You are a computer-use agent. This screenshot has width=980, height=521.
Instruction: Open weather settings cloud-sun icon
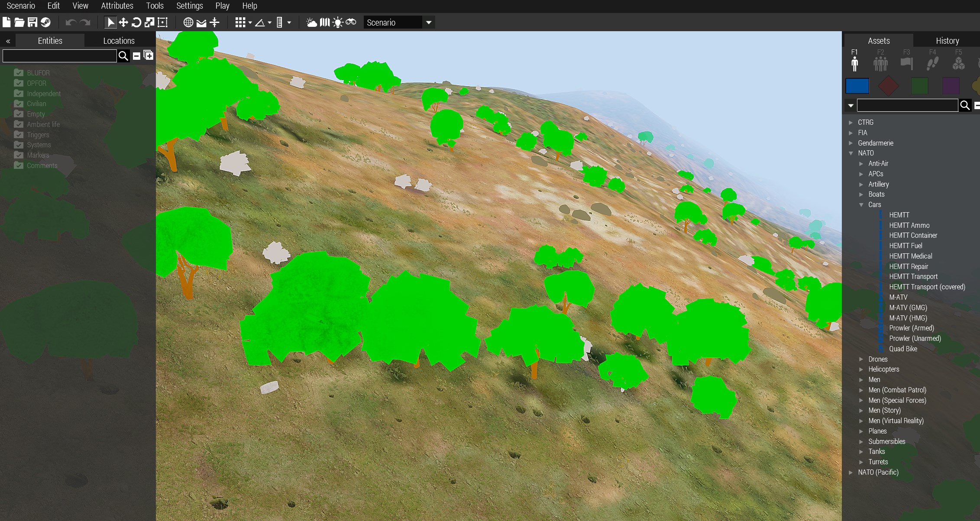(x=311, y=23)
